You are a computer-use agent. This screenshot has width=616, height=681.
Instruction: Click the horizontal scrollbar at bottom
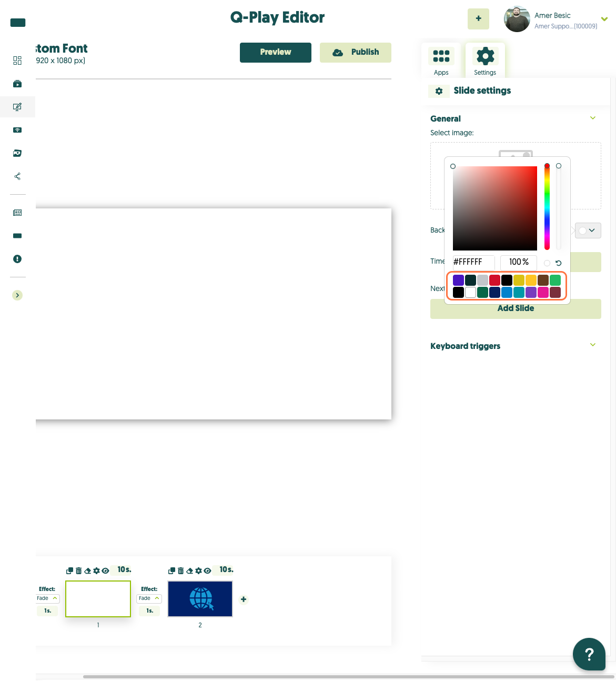(x=349, y=677)
